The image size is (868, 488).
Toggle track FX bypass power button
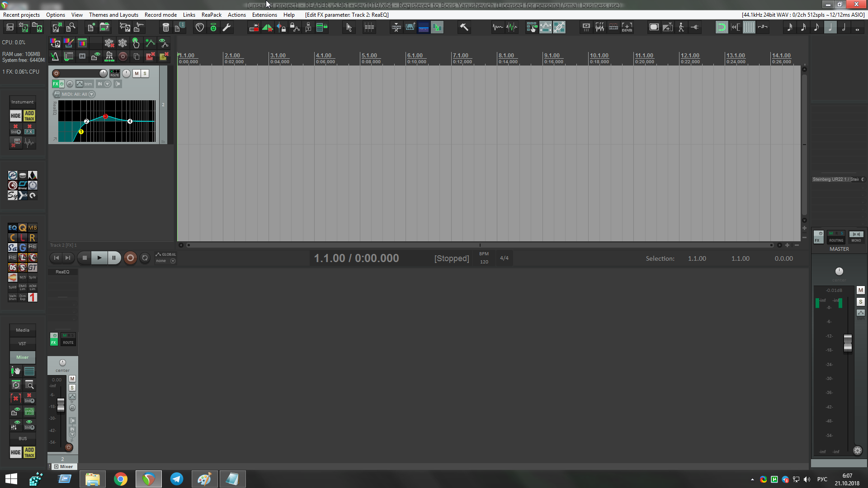point(62,84)
